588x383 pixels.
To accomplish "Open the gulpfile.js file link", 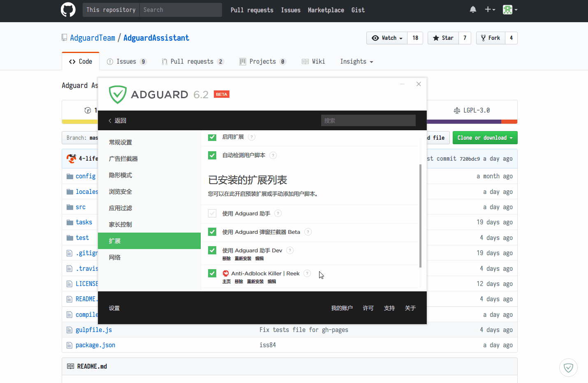I will (93, 330).
